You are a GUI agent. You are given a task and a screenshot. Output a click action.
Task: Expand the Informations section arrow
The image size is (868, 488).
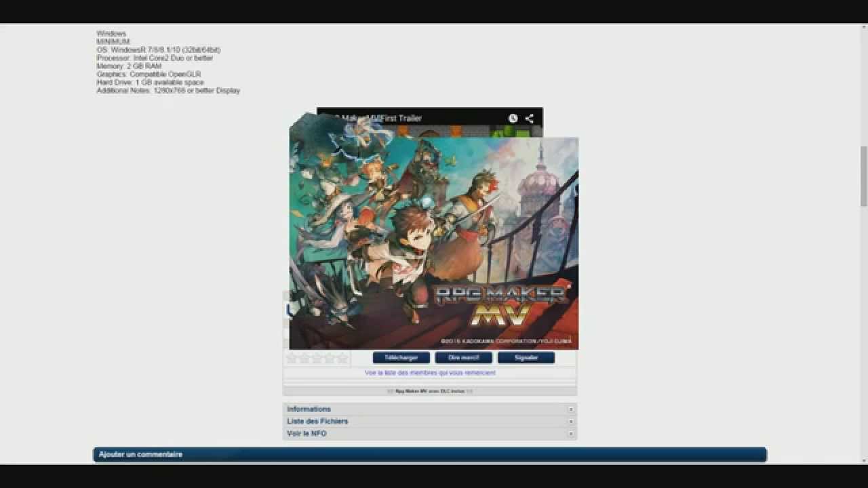571,409
